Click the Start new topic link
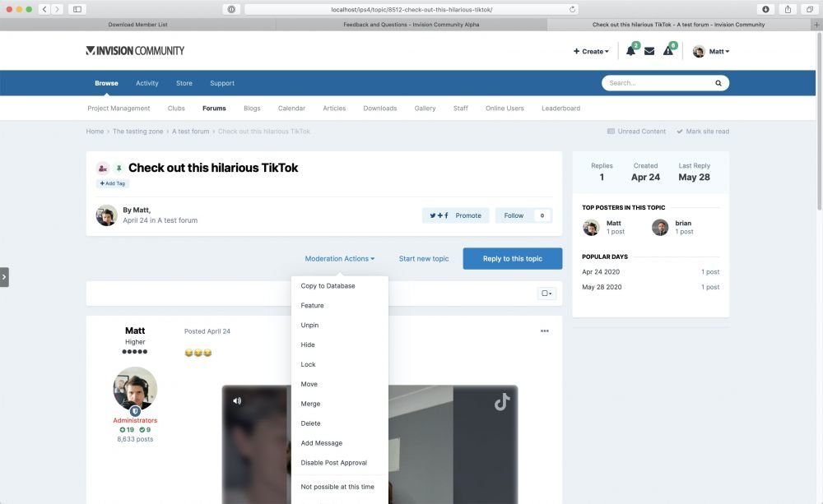Image resolution: width=823 pixels, height=504 pixels. (424, 258)
